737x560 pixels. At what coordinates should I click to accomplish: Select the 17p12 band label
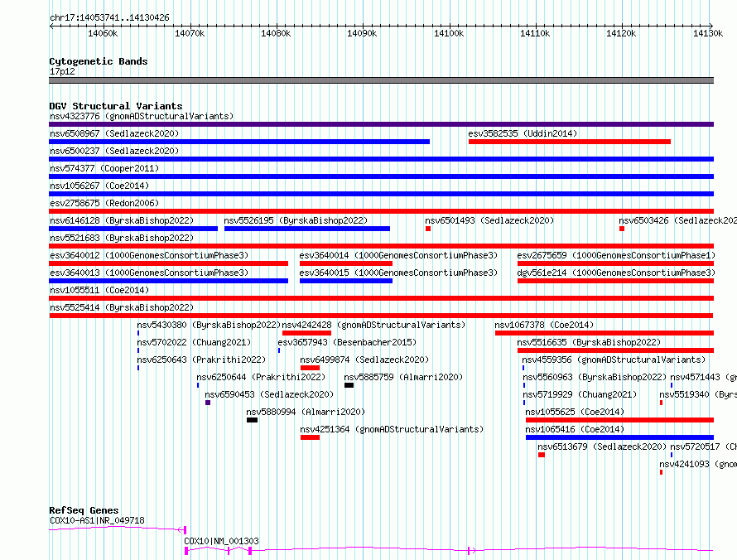tap(62, 71)
